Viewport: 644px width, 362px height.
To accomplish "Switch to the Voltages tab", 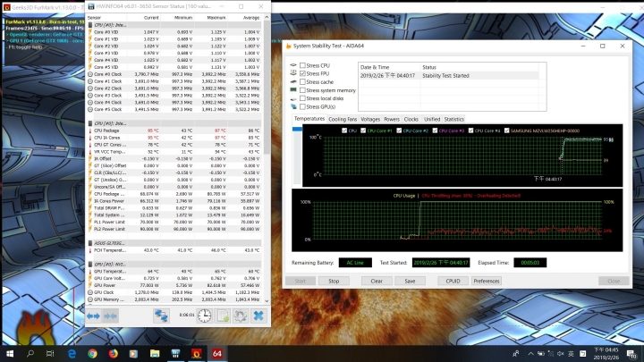I will [370, 119].
